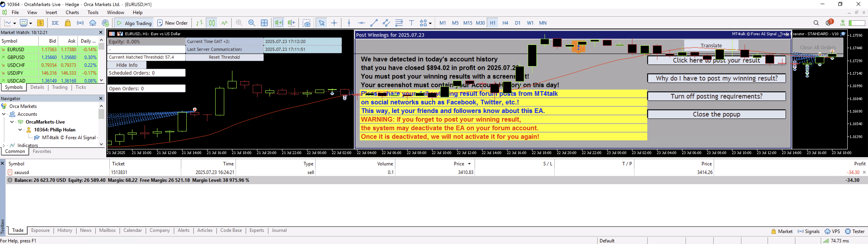Click the chart screenshot camera icon
Screen dimensions: 868x244
[x=306, y=23]
